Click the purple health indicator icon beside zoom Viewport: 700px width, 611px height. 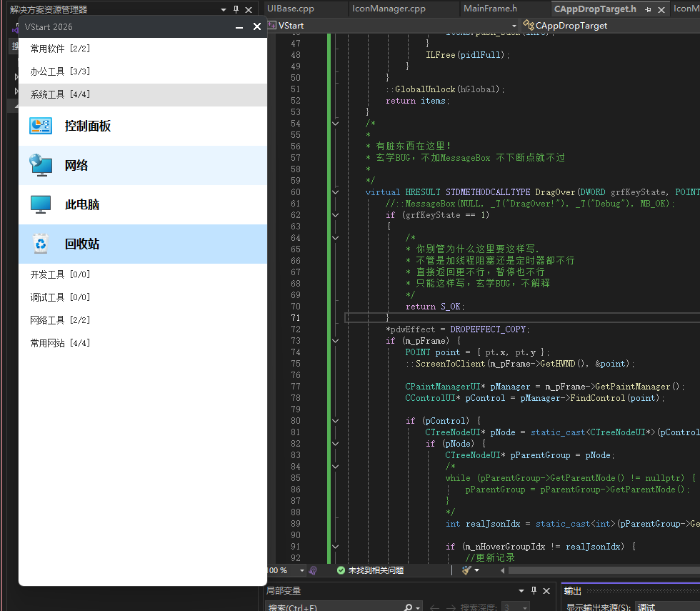click(313, 570)
